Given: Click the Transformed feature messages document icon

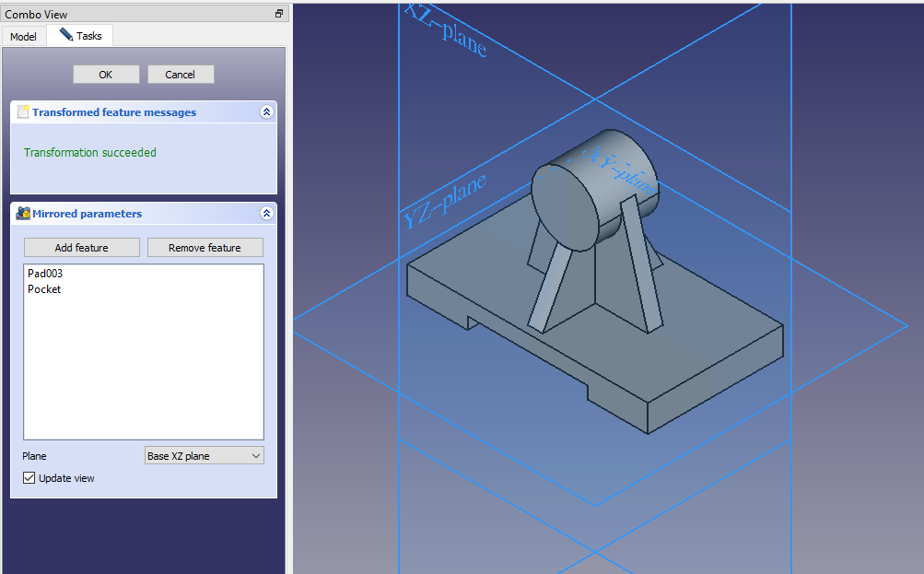Looking at the screenshot, I should 23,112.
